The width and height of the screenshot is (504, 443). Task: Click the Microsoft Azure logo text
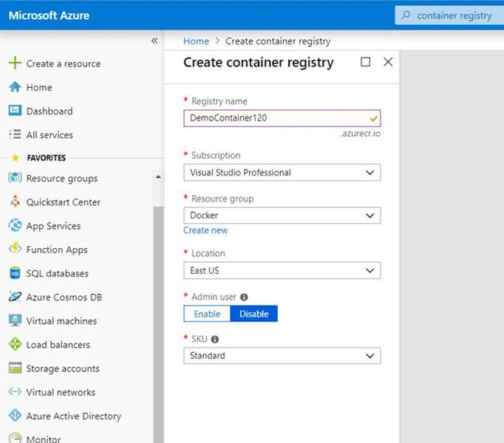(50, 16)
